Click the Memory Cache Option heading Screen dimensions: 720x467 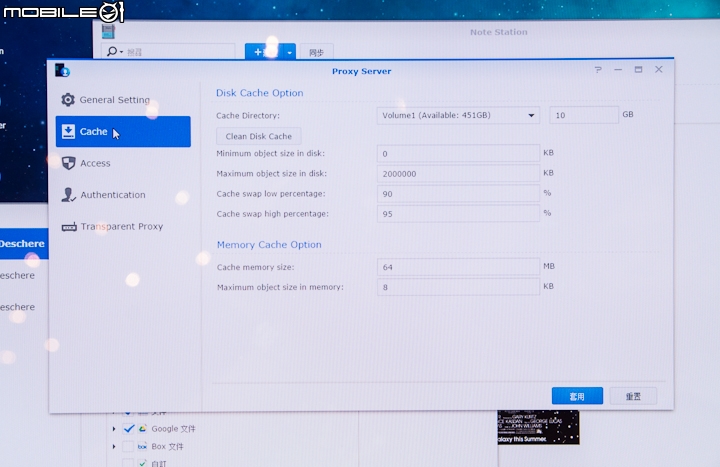[x=269, y=245]
